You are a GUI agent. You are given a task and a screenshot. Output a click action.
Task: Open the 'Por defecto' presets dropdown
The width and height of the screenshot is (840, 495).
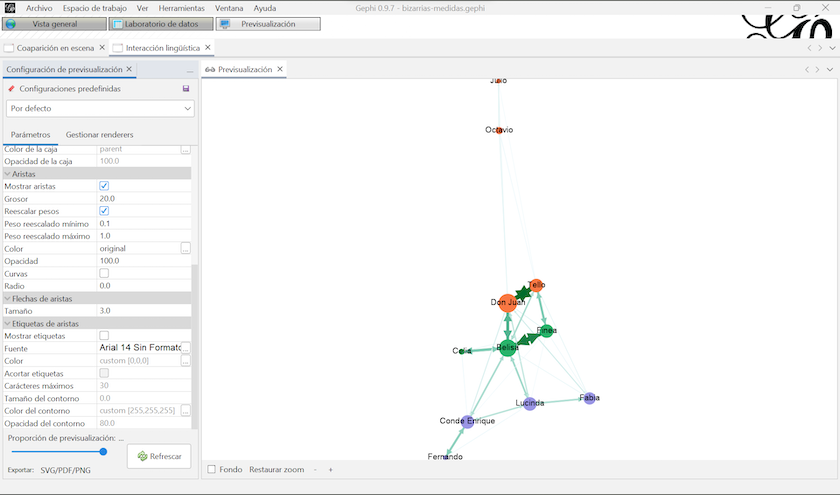(99, 108)
